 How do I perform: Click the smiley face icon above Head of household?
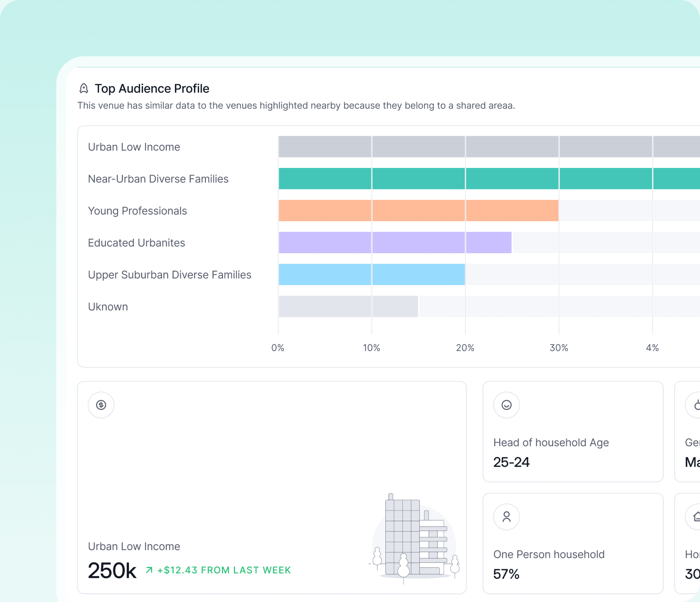coord(506,405)
